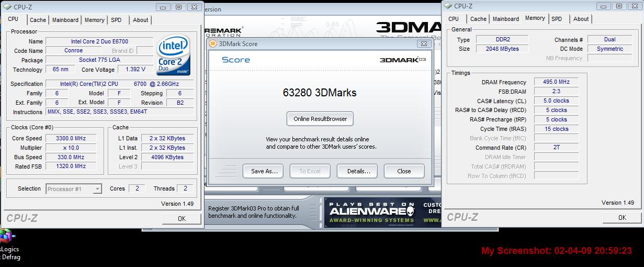Click the Technology 65 nm value
644x267 pixels.
tap(60, 69)
